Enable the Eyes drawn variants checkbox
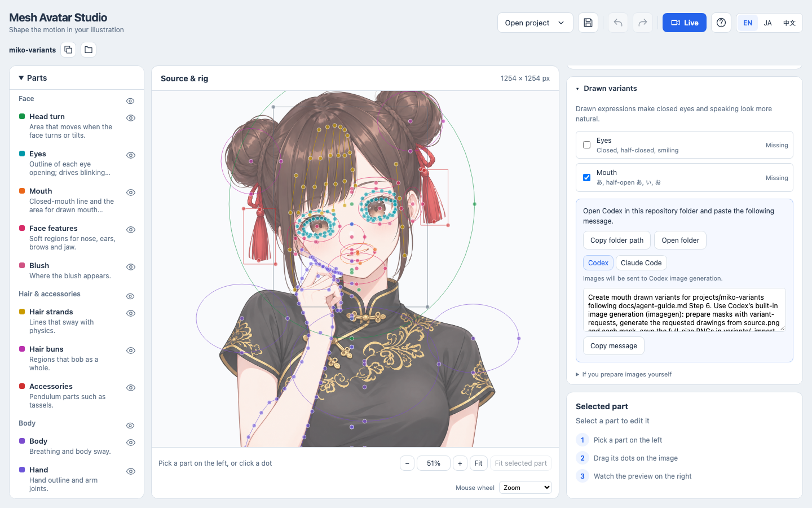812x508 pixels. coord(587,145)
